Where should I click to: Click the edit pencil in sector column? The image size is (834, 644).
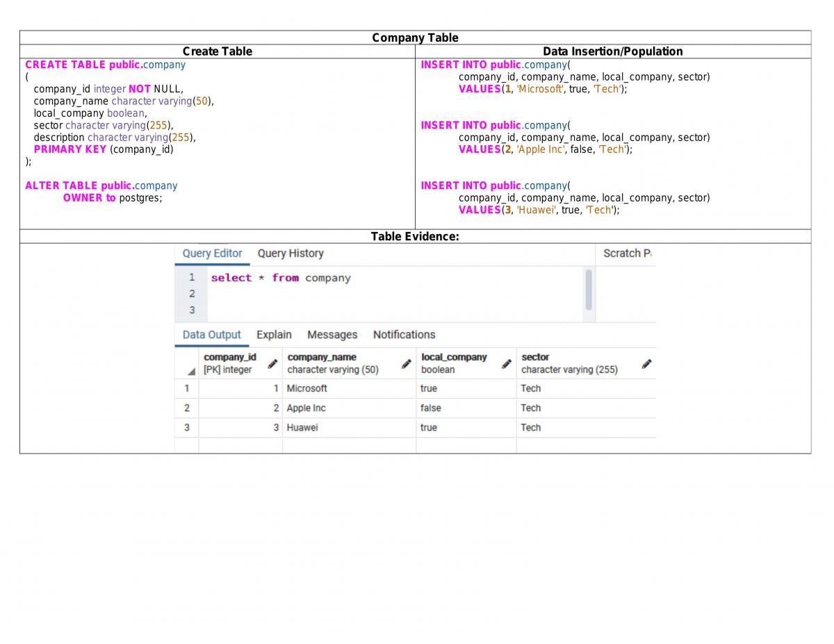click(646, 364)
